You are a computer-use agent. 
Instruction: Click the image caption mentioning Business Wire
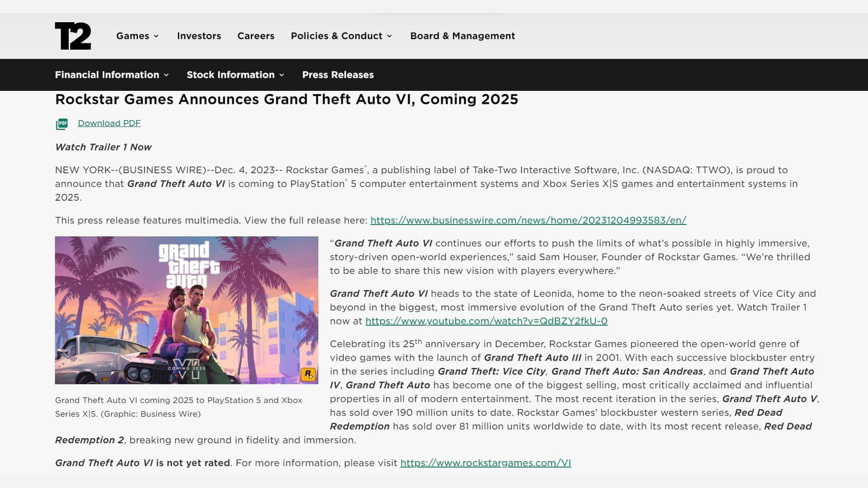coord(179,407)
